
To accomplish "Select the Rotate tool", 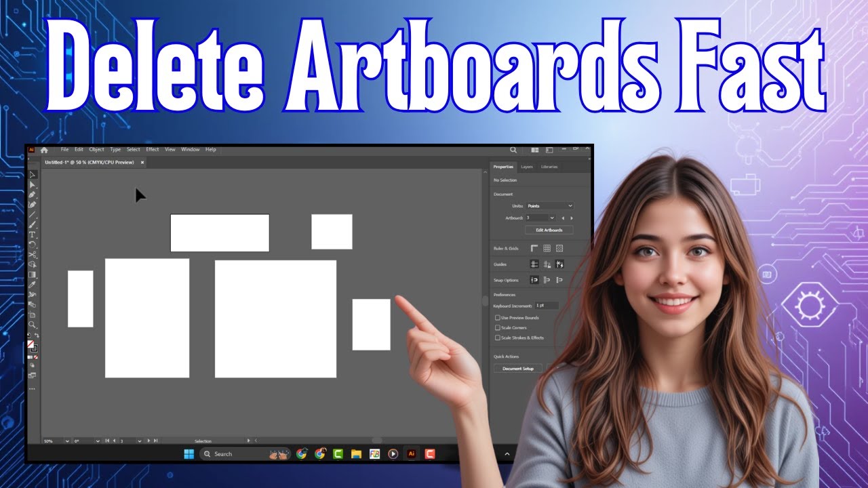I will 32,245.
